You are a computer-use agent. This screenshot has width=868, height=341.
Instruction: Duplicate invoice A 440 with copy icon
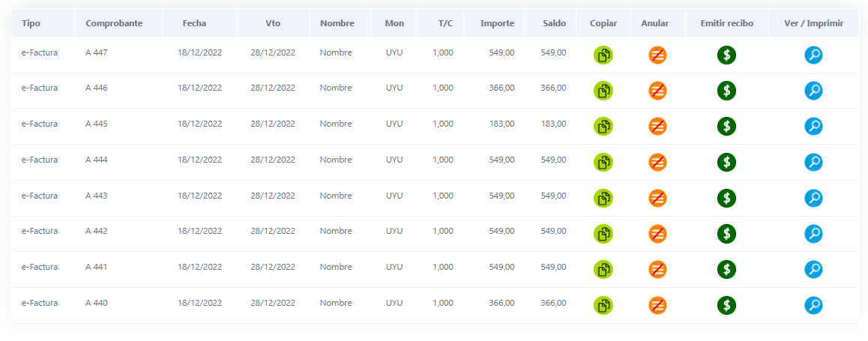coord(603,305)
